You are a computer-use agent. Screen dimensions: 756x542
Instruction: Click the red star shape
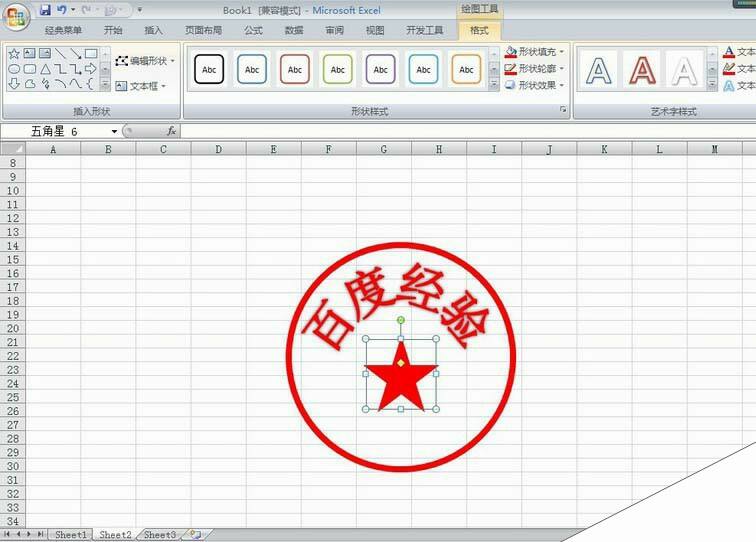point(401,381)
